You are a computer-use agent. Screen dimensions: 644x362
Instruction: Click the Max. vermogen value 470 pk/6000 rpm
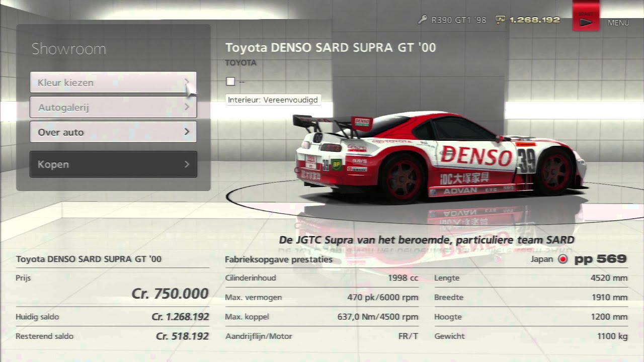(383, 297)
